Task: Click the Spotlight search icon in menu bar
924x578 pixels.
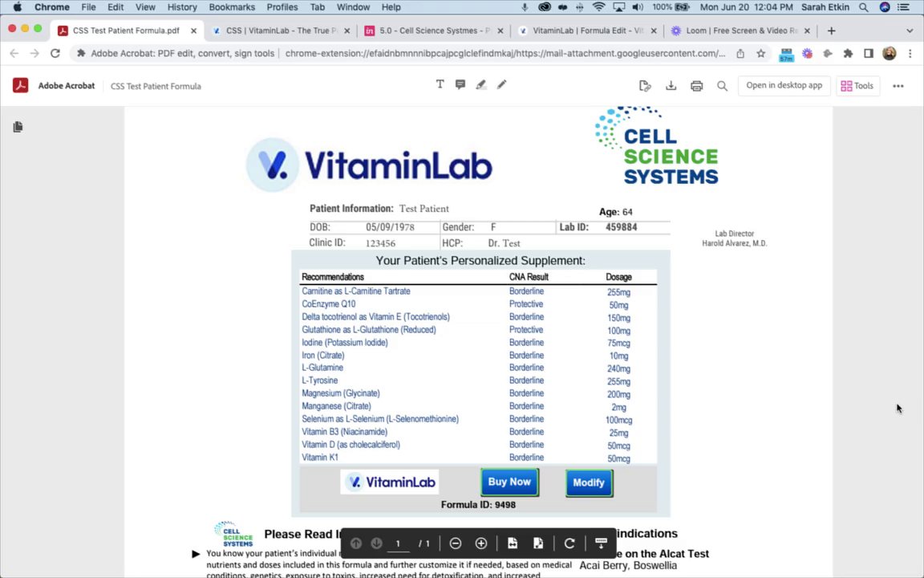Action: (863, 7)
